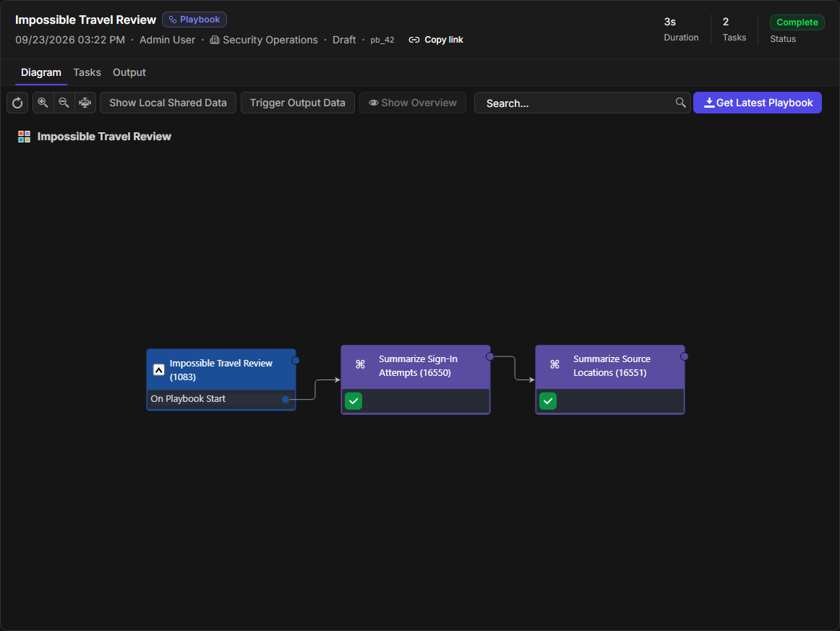The height and width of the screenshot is (631, 840).
Task: Click the search magnifier icon
Action: 680,103
